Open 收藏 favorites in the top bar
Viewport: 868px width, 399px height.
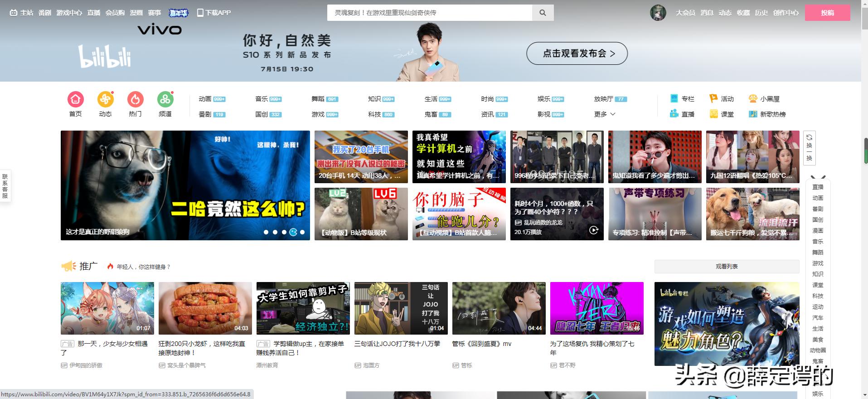[x=743, y=13]
